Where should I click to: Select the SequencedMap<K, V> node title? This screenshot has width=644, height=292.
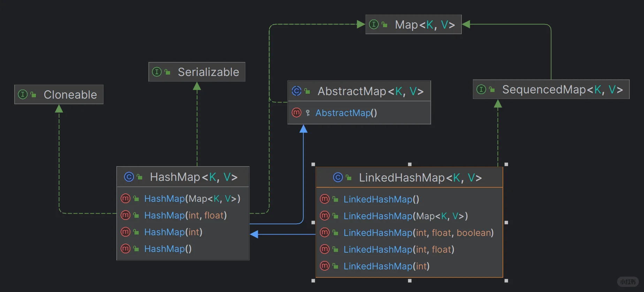tap(562, 90)
